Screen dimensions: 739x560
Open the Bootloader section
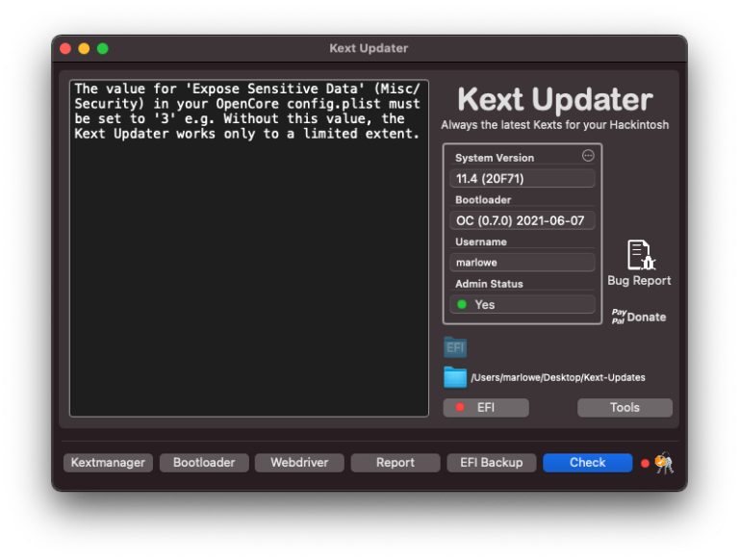point(204,463)
